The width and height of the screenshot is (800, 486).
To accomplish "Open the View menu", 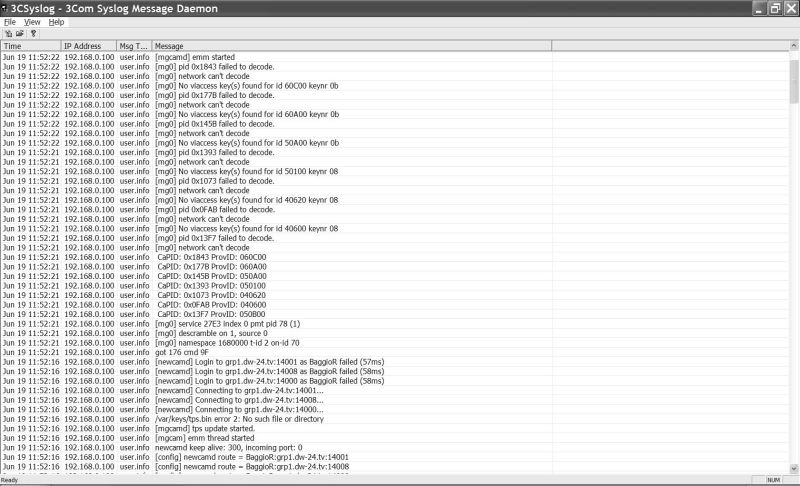I will pyautogui.click(x=32, y=22).
